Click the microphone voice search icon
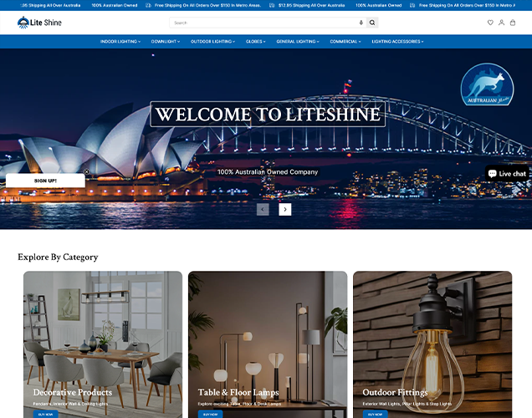Viewport: 532px width, 418px height. coord(361,23)
